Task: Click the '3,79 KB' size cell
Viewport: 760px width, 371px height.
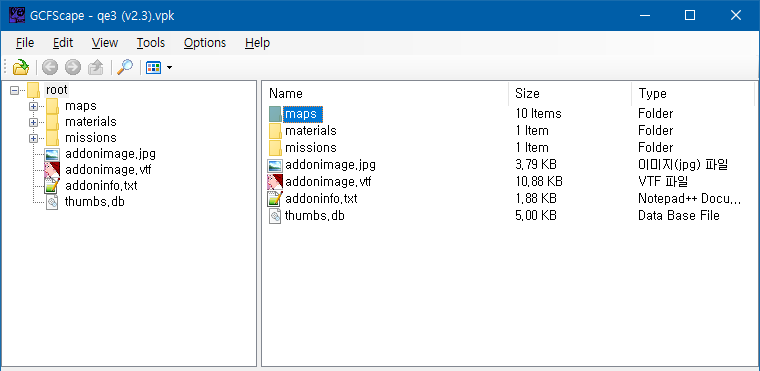Action: click(536, 165)
